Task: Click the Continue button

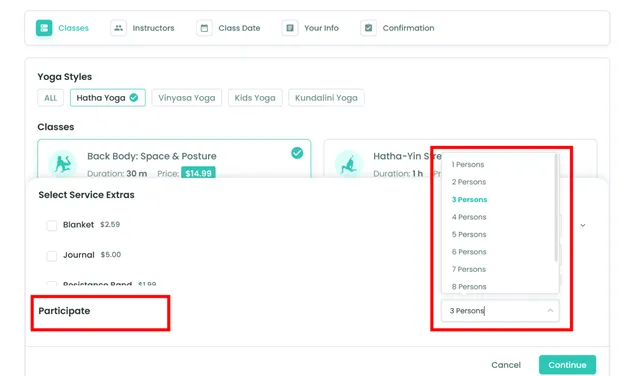Action: [567, 365]
